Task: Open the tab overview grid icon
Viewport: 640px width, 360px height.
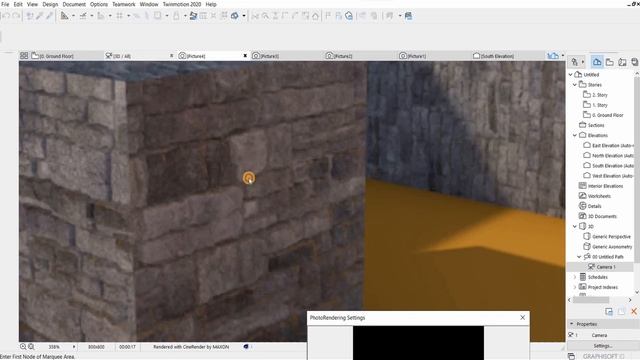Action: [24, 56]
